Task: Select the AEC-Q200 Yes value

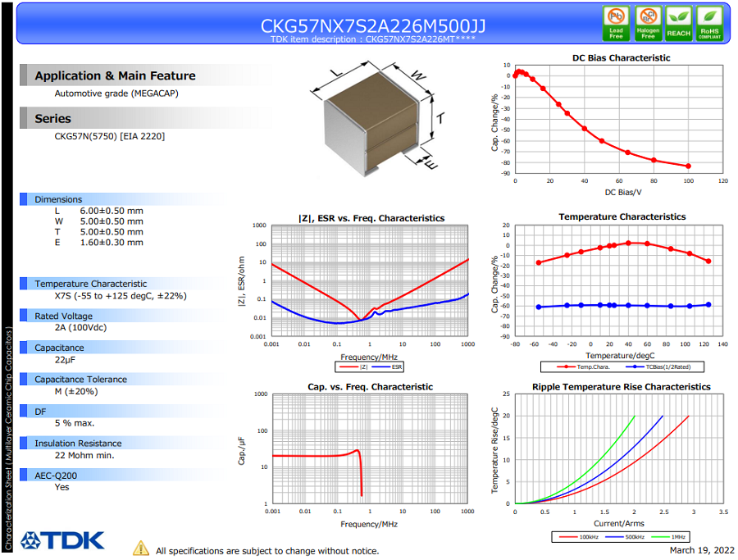Action: tap(61, 486)
